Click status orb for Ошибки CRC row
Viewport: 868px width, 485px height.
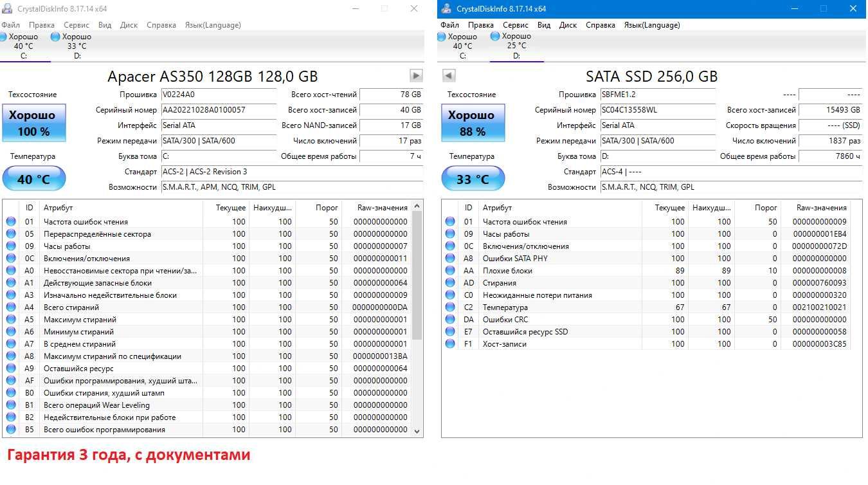click(x=450, y=320)
